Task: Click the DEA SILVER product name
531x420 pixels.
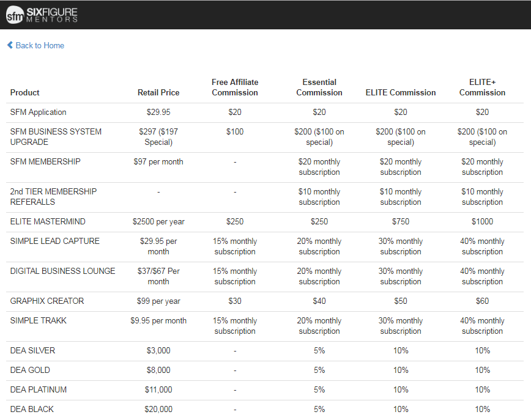Action: pyautogui.click(x=32, y=350)
